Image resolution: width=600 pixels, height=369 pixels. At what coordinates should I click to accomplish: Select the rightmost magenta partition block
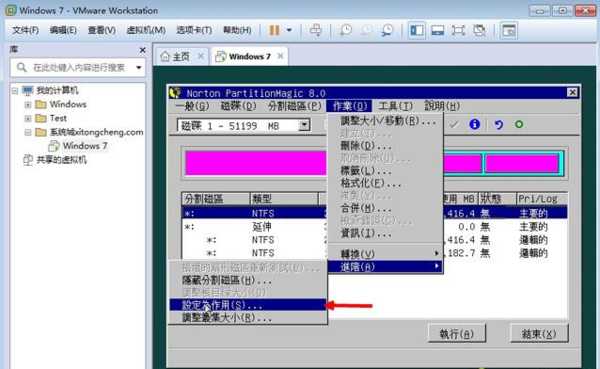tap(522, 163)
